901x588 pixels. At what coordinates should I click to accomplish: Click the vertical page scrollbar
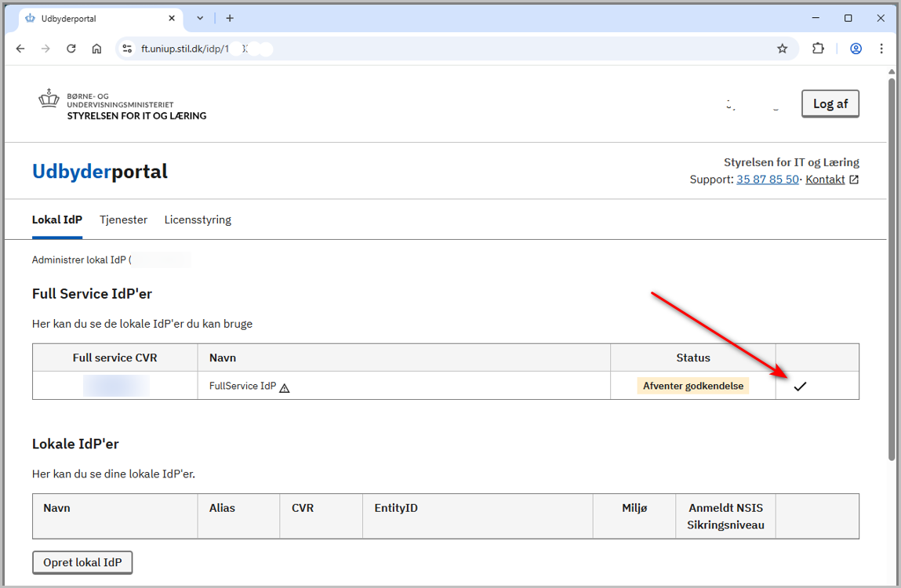(892, 269)
